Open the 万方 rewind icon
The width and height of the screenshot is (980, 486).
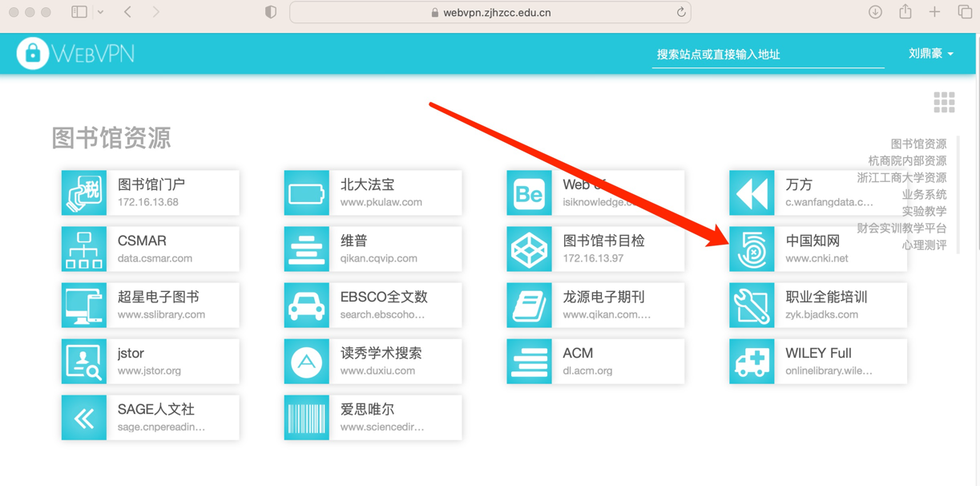752,192
